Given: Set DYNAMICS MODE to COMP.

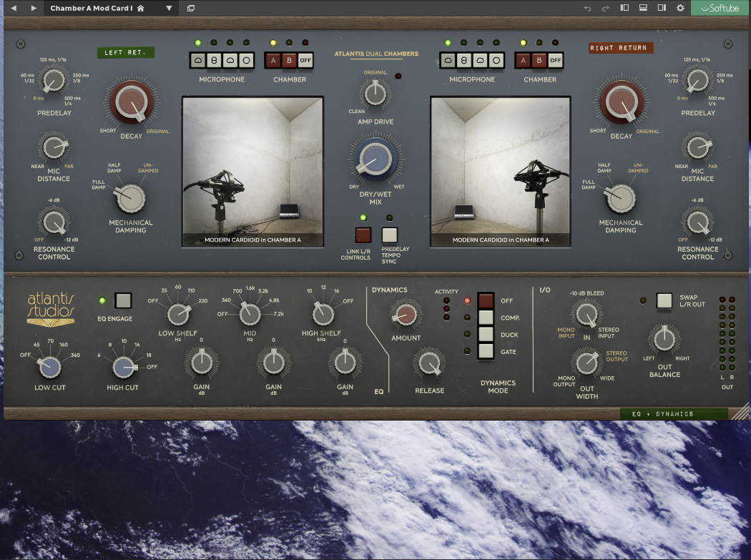Looking at the screenshot, I should (486, 318).
